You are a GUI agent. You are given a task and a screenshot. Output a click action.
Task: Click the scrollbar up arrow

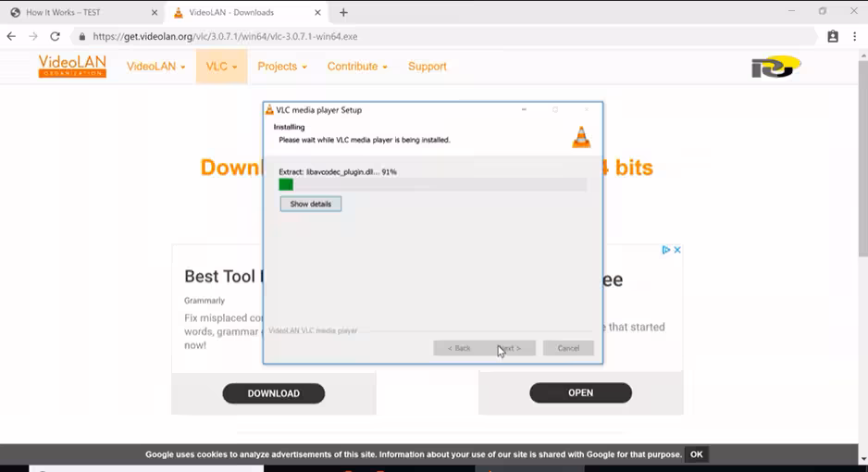click(x=863, y=56)
